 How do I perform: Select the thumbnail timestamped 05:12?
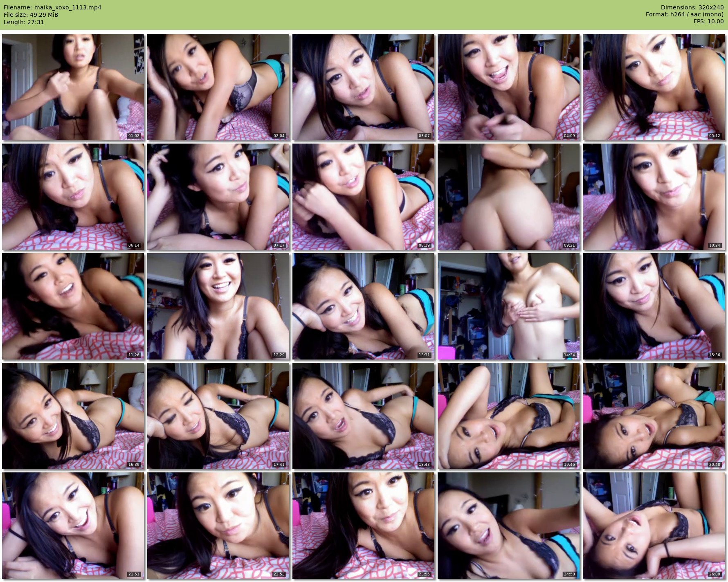pyautogui.click(x=654, y=87)
